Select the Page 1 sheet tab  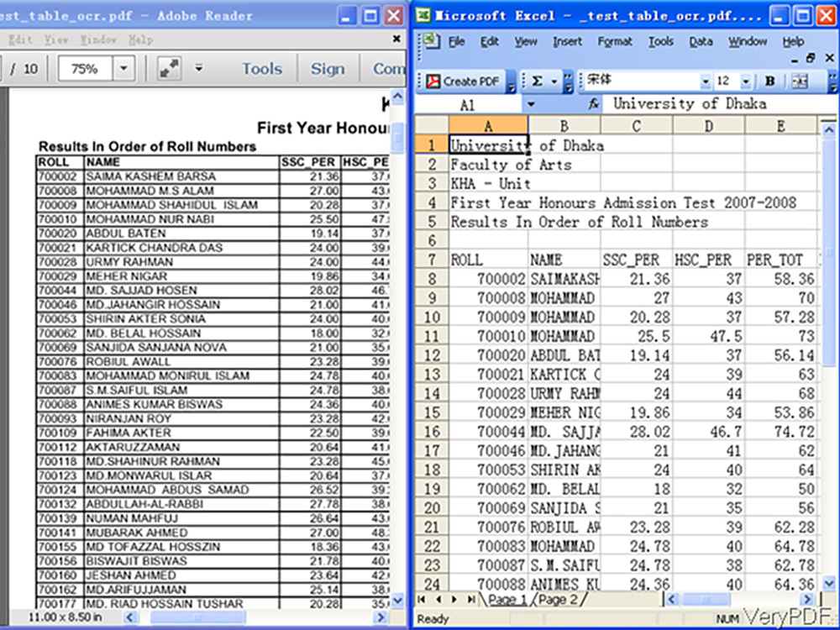[507, 600]
